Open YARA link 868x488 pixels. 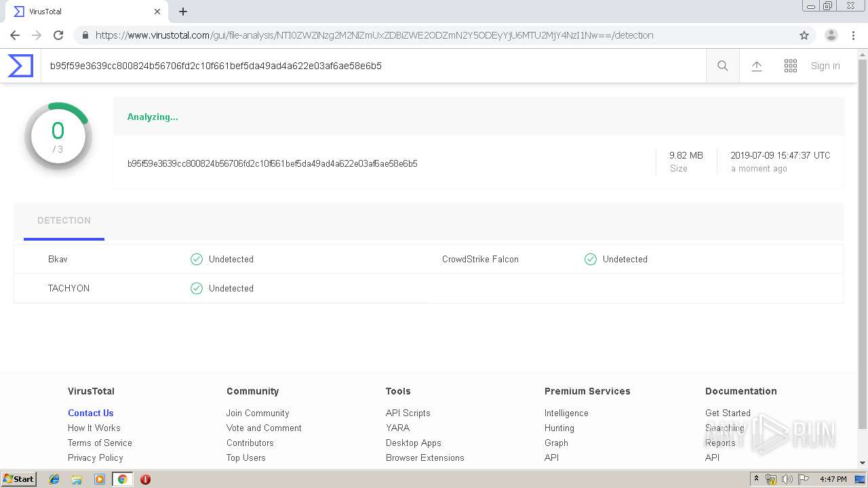point(397,428)
